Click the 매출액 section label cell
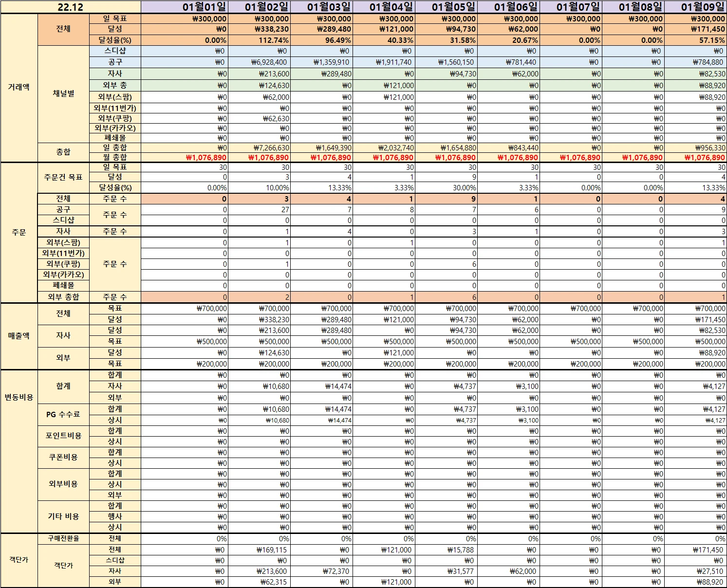The height and width of the screenshot is (588, 727). pyautogui.click(x=19, y=336)
